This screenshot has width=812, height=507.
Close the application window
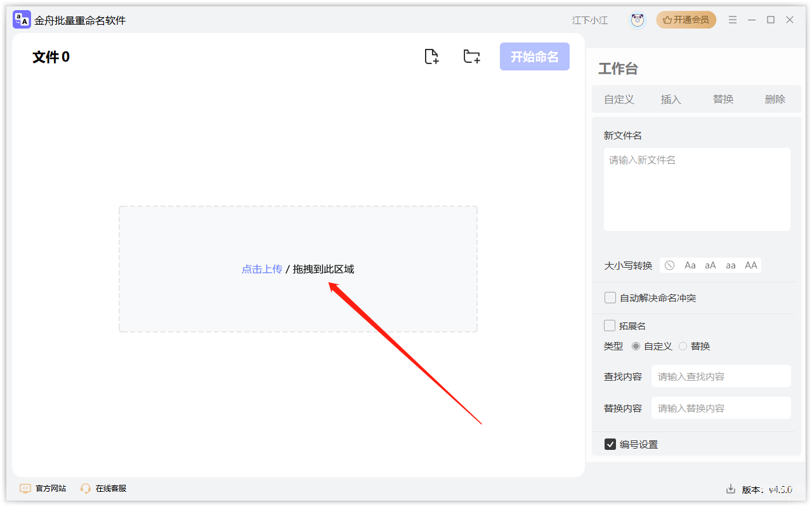click(x=790, y=20)
